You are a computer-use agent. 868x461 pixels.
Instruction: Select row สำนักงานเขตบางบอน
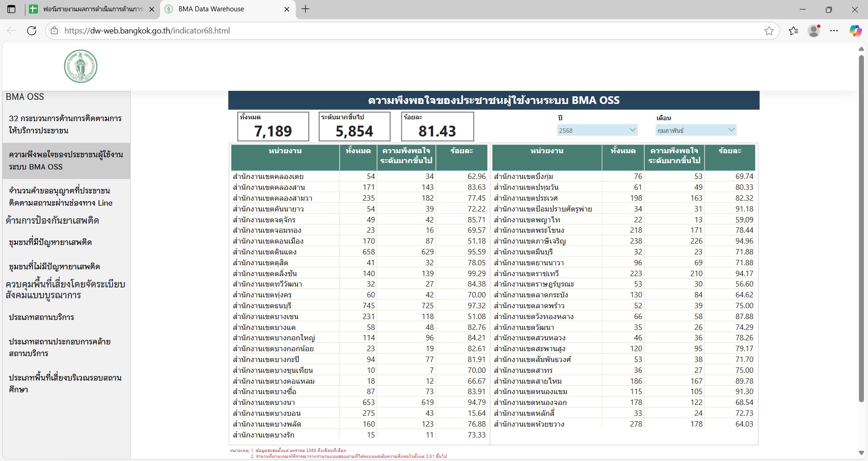click(x=359, y=414)
